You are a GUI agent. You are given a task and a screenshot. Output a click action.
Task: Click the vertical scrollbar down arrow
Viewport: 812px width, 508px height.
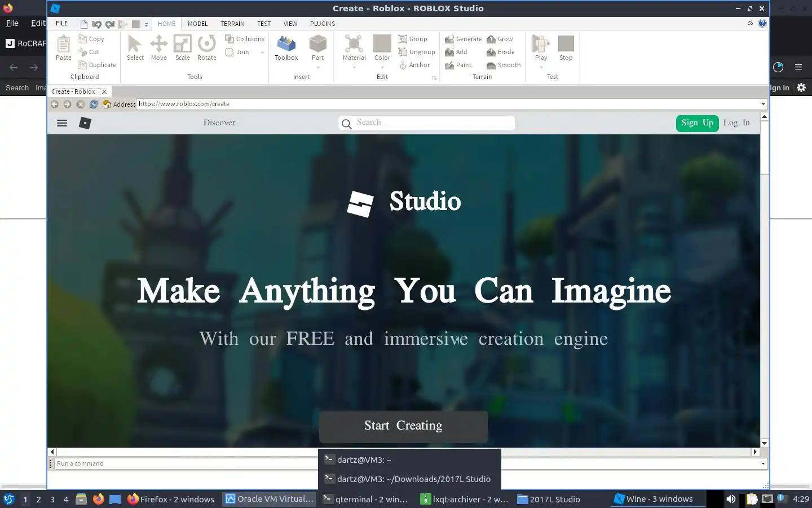pos(765,443)
